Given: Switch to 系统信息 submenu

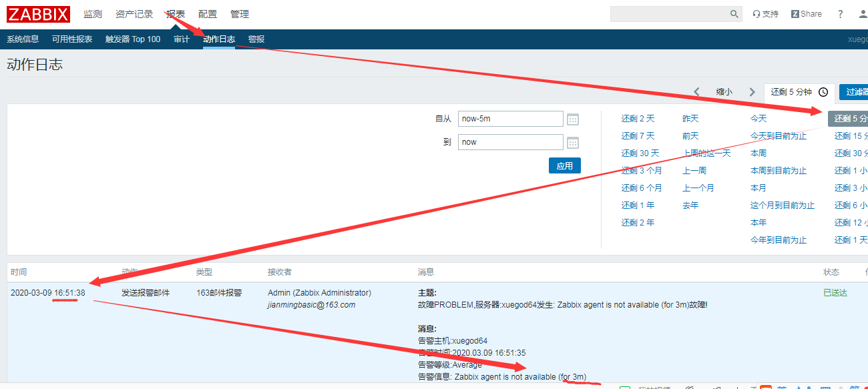Looking at the screenshot, I should click(x=23, y=39).
